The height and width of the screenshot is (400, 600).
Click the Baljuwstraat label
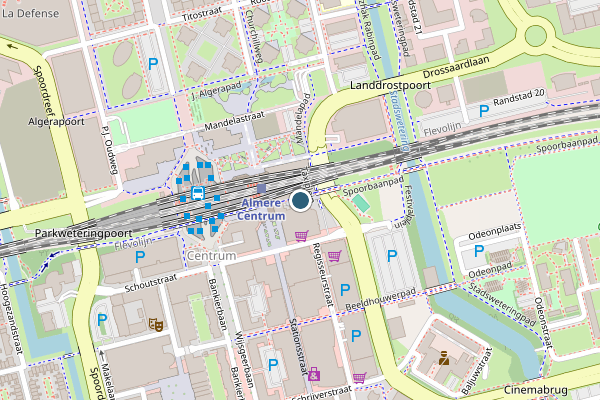(x=476, y=371)
